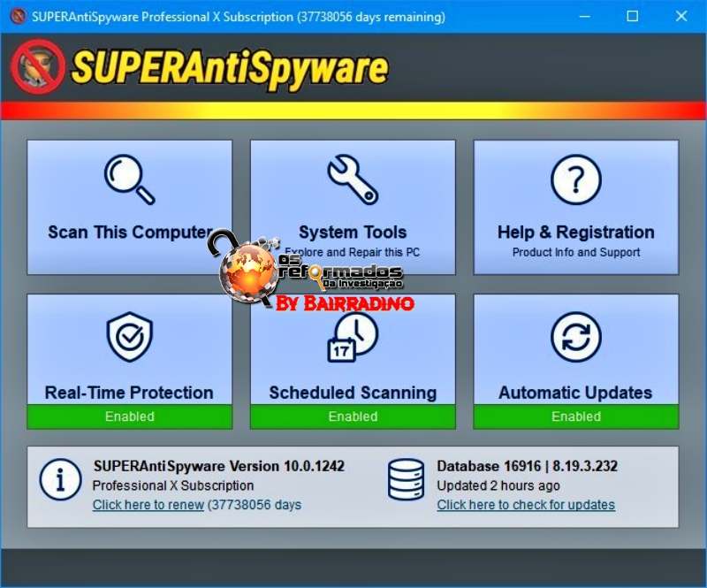Select the Real-Time Protection title
This screenshot has height=588, width=707.
129,393
